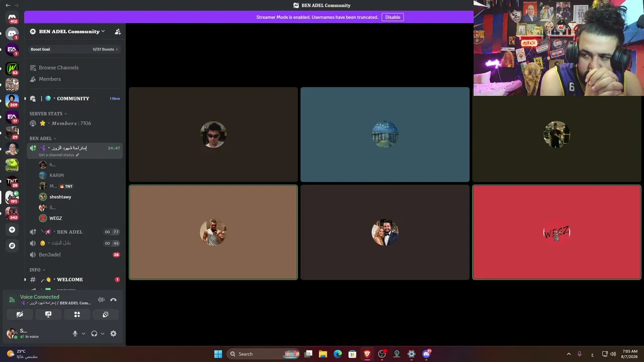This screenshot has height=362, width=644.
Task: Toggle noise suppression icon
Action: (x=101, y=300)
